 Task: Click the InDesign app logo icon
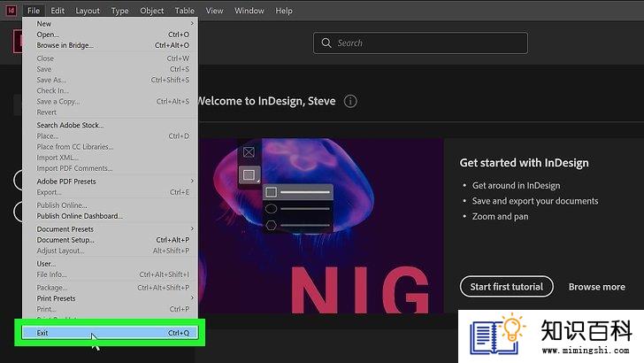pos(11,11)
